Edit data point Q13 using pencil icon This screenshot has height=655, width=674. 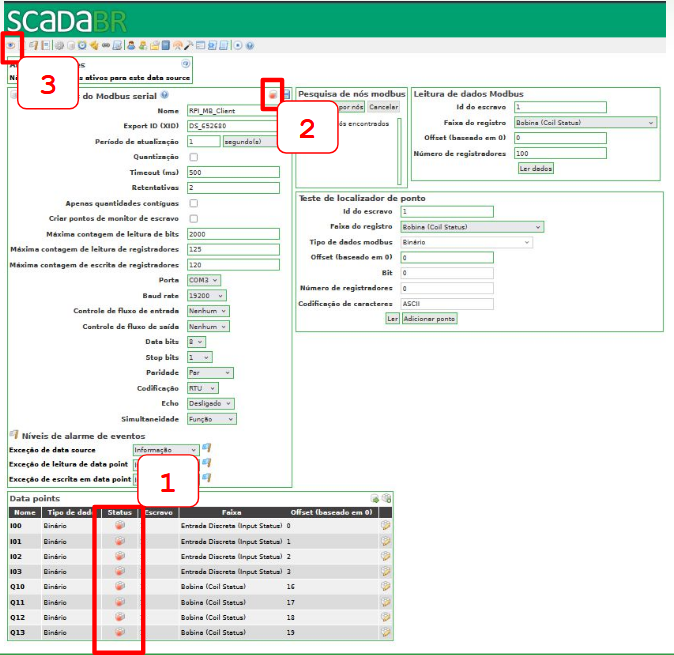(385, 633)
